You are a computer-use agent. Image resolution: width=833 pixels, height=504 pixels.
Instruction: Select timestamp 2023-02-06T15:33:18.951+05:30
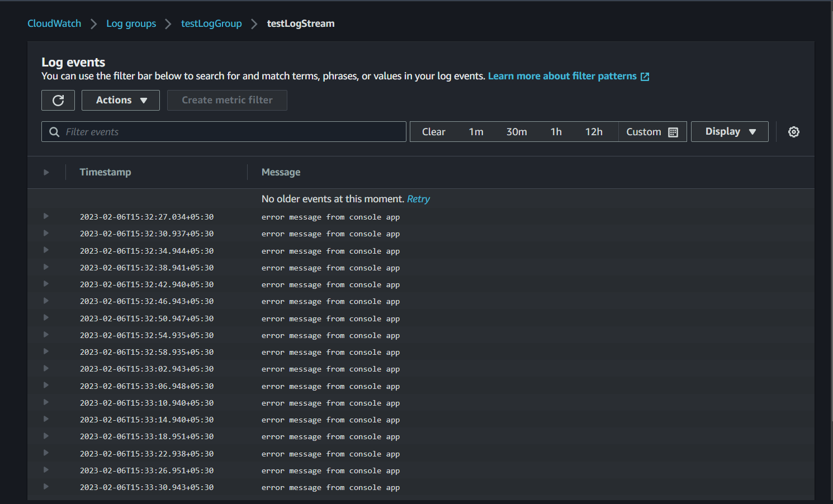[x=146, y=436]
